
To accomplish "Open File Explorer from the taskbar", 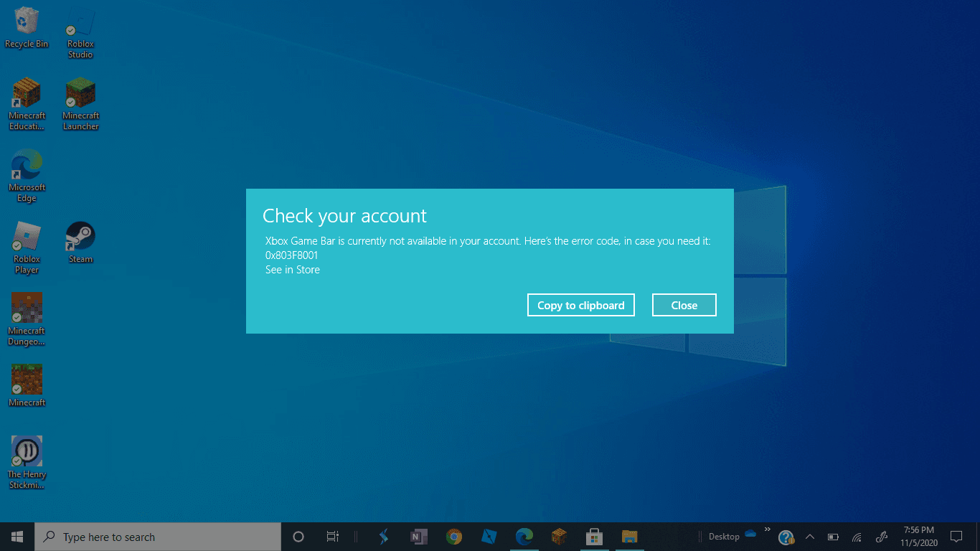I will [x=629, y=537].
